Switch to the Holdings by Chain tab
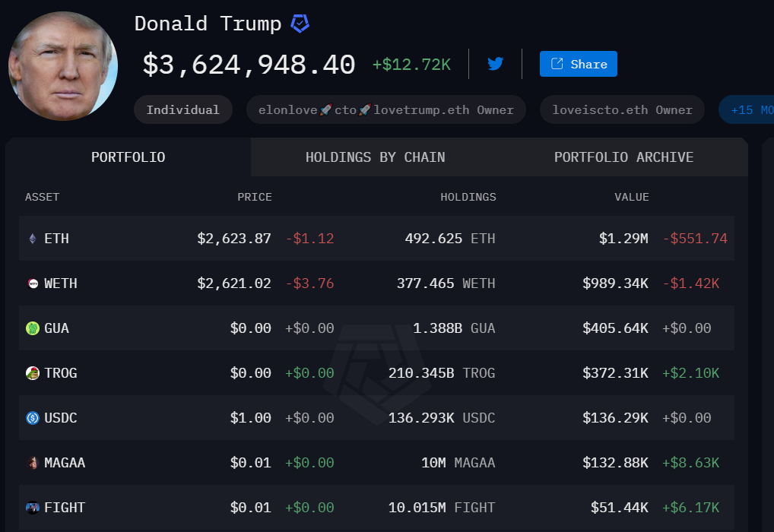Viewport: 774px width, 532px height. pos(375,157)
